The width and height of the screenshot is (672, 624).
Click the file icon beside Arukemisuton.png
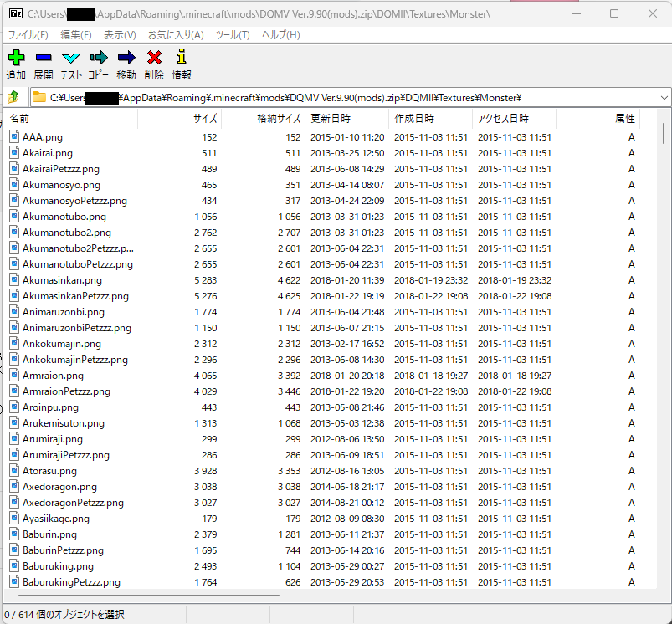tap(14, 422)
